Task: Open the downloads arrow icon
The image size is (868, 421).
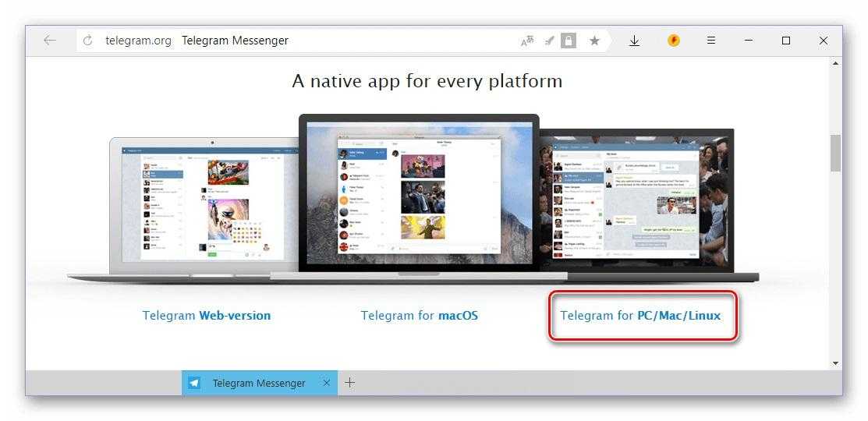Action: pos(634,41)
